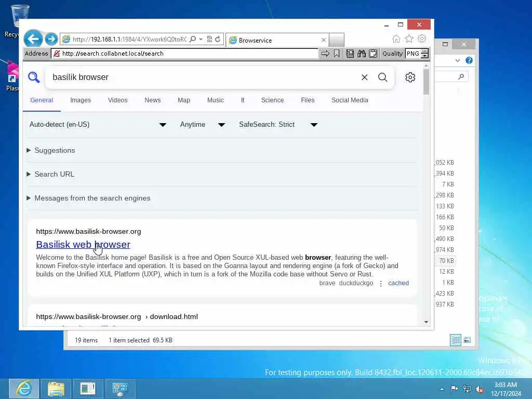Viewport: 532px width, 399px height.
Task: Open the IE Home icon
Action: 396,38
